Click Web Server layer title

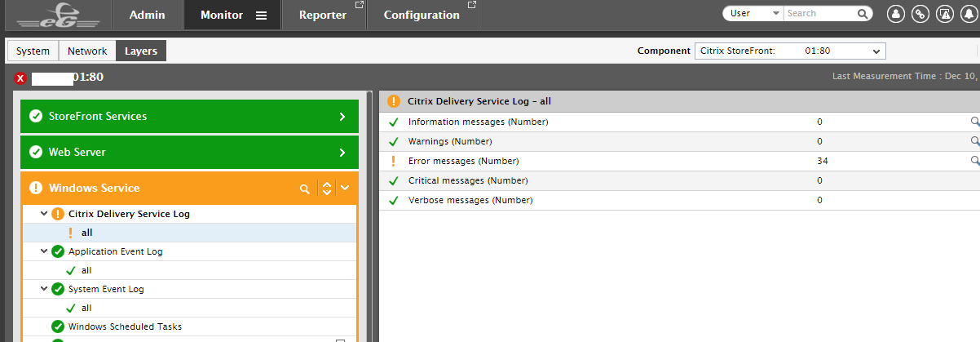tap(77, 152)
